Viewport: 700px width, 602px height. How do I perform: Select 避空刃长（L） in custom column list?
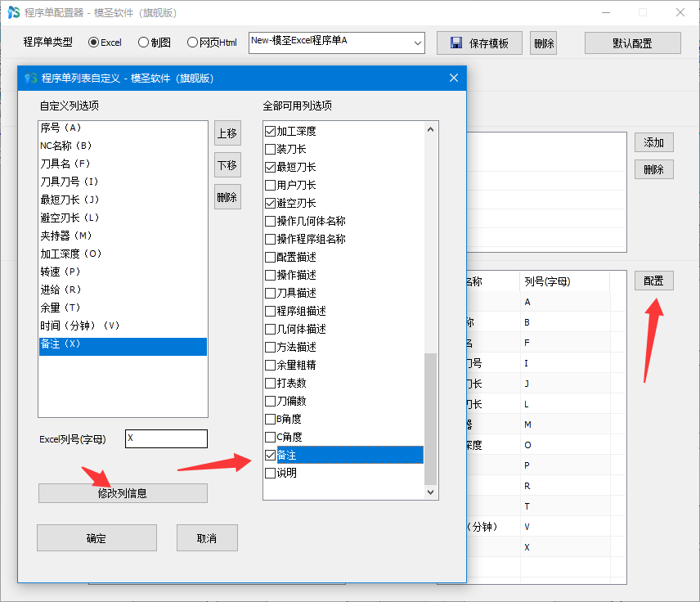(123, 218)
